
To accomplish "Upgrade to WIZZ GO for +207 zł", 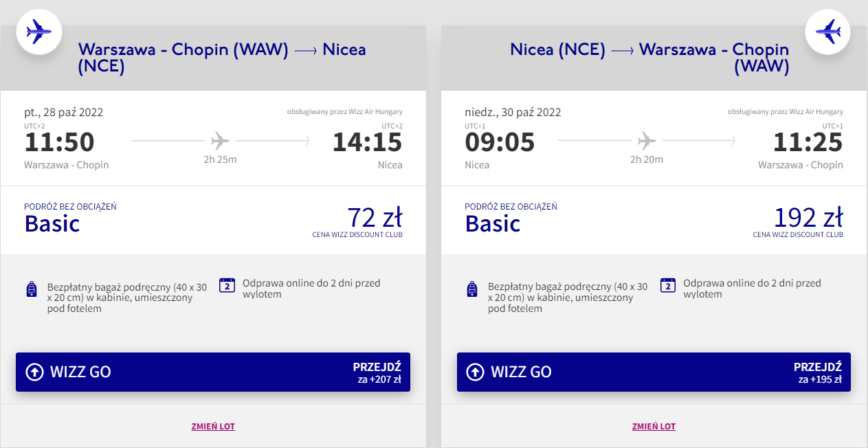I will click(213, 372).
